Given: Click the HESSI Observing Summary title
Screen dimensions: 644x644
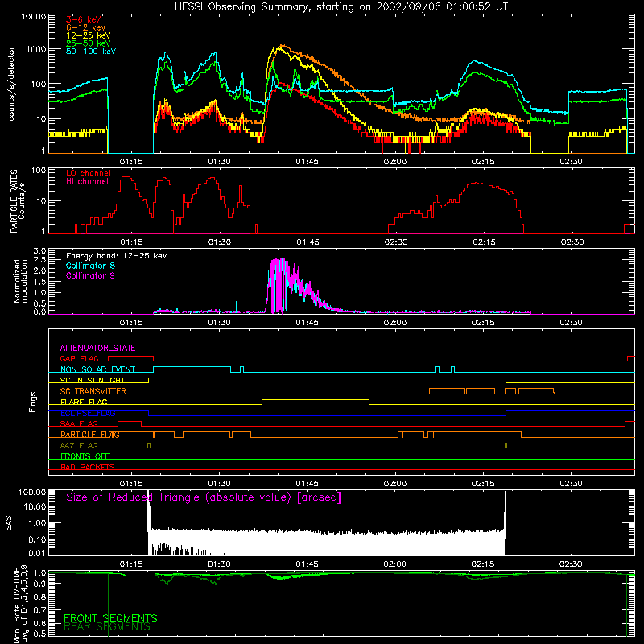Looking at the screenshot, I should 341,7.
